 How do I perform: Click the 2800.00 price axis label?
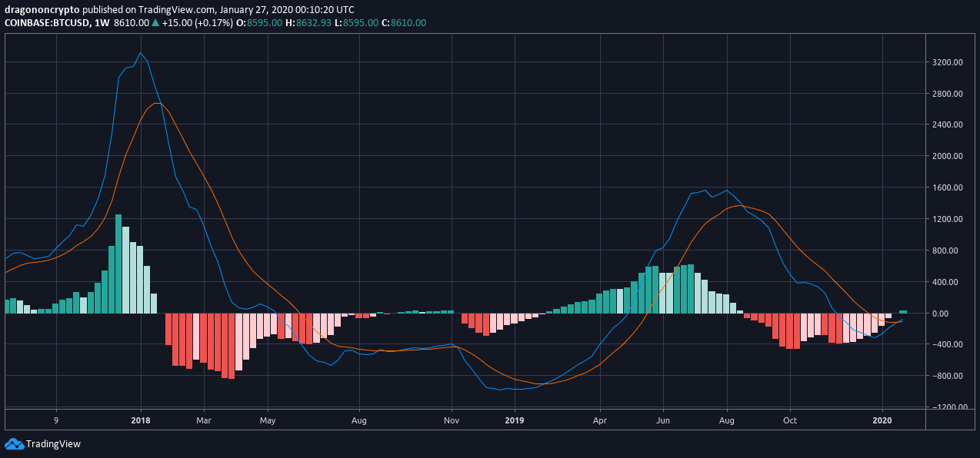coord(947,94)
